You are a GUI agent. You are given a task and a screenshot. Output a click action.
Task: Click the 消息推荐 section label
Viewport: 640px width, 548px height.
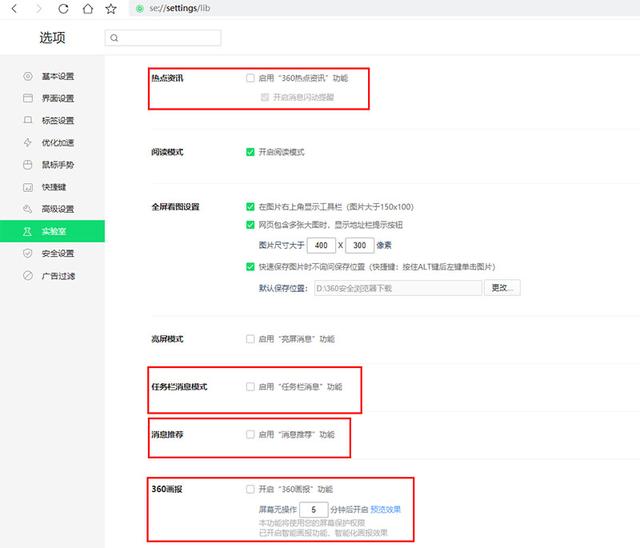(x=167, y=434)
